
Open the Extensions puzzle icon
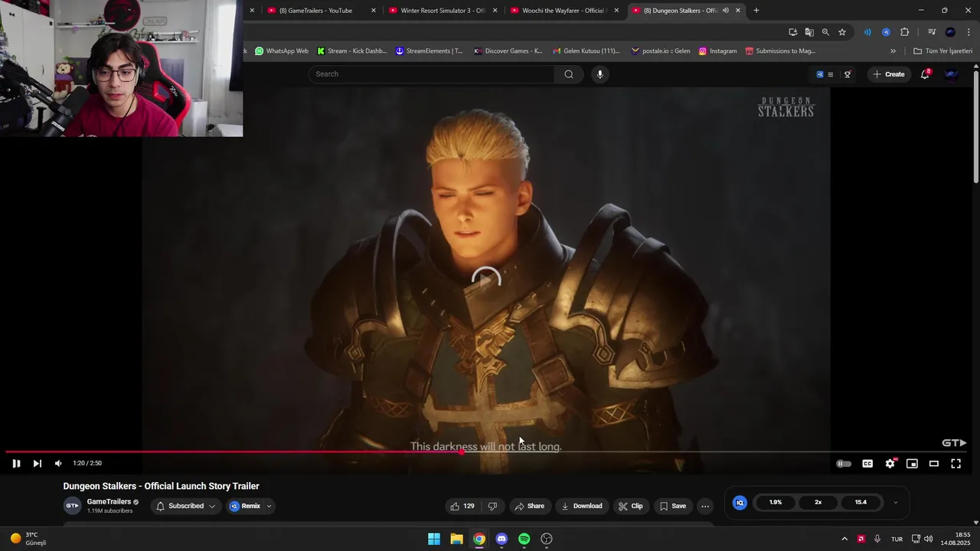pos(905,32)
